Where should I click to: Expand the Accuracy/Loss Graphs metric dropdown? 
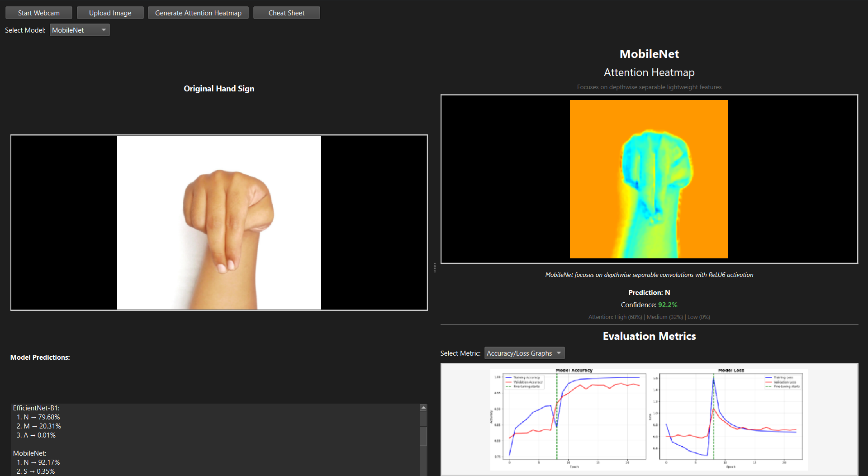pos(524,353)
